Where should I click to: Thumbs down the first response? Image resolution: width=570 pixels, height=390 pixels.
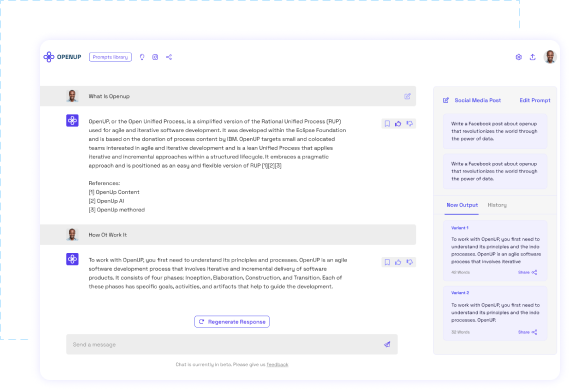tap(410, 124)
